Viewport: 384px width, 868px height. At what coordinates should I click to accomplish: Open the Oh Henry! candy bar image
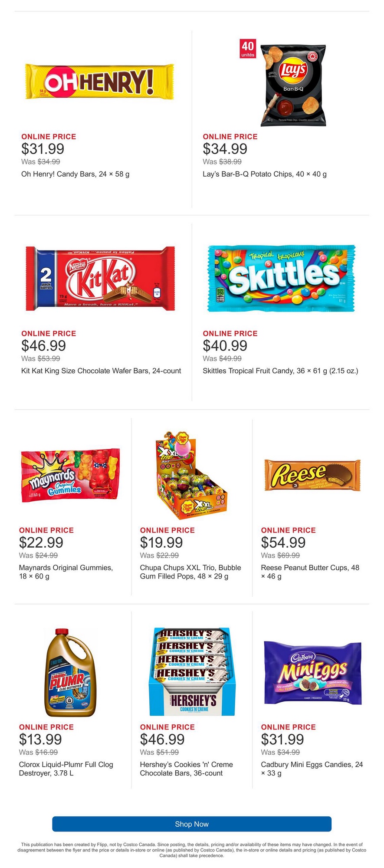(x=101, y=82)
